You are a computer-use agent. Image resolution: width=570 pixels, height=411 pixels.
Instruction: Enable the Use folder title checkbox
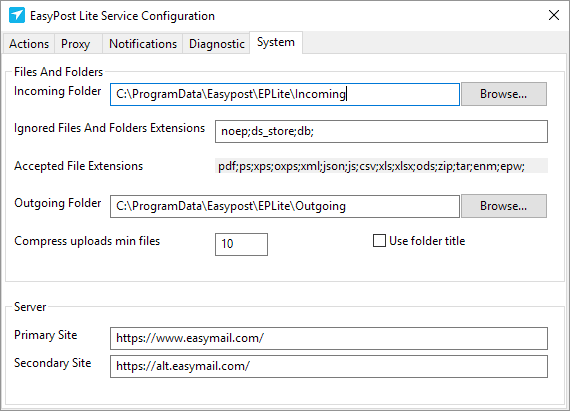(x=379, y=241)
